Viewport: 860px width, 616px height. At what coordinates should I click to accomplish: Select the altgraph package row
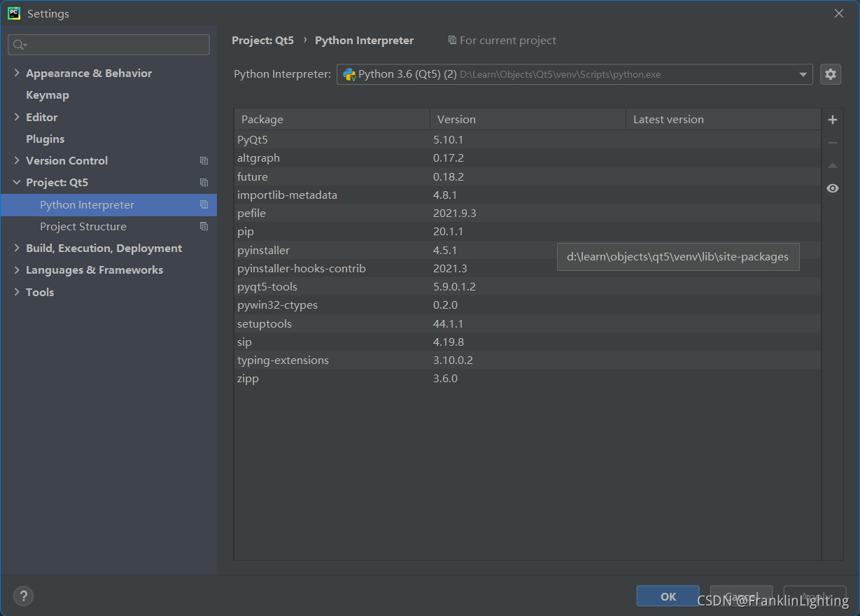click(x=528, y=158)
